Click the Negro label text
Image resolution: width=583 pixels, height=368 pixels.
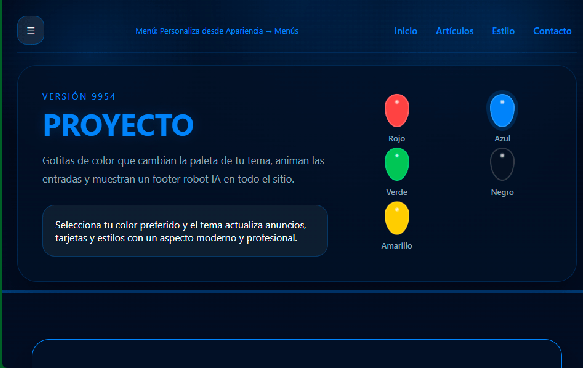(x=502, y=192)
